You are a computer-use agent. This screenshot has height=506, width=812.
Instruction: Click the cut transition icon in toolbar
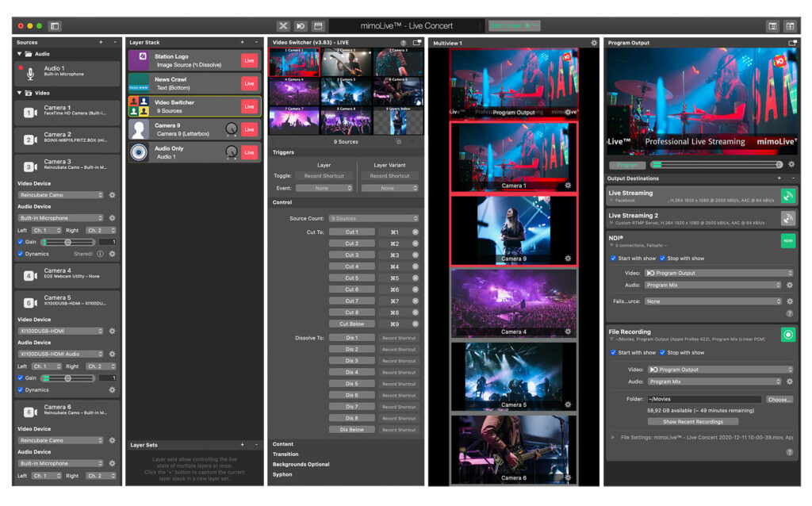click(x=283, y=26)
